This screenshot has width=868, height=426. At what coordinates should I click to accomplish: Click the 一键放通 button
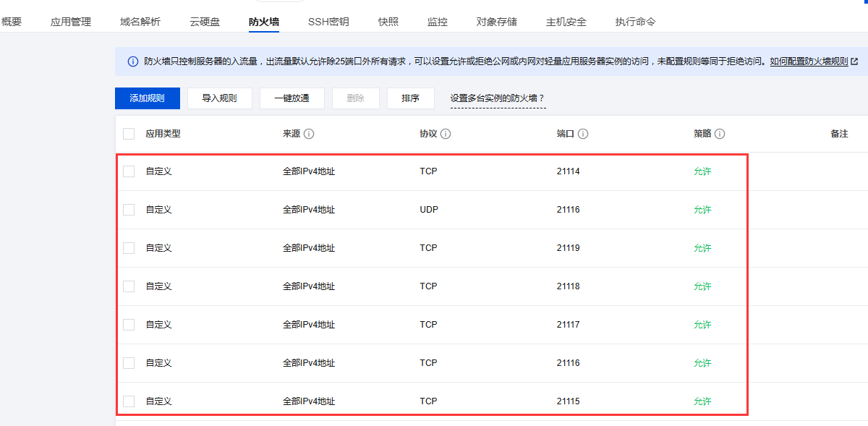(292, 98)
